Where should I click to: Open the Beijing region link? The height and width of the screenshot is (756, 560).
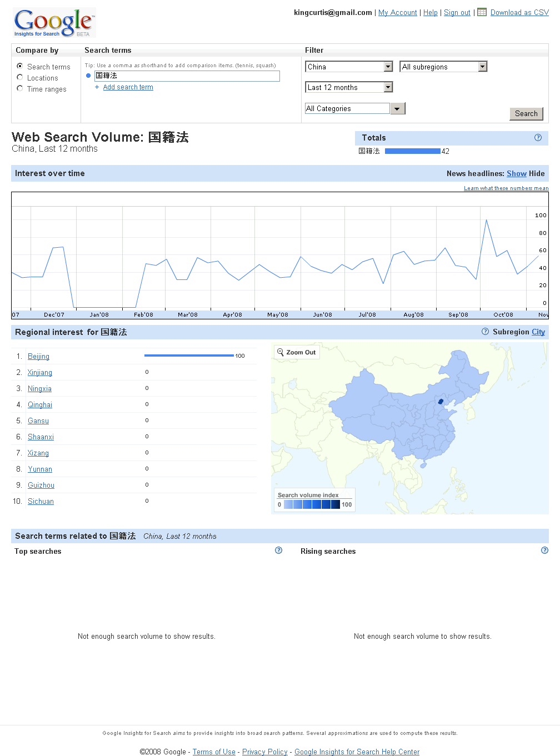pos(38,357)
